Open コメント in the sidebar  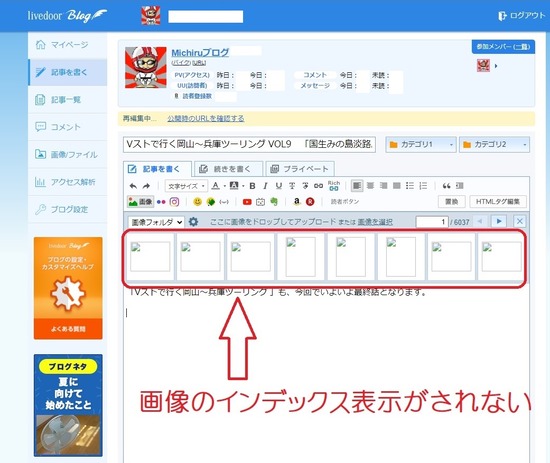pyautogui.click(x=68, y=127)
